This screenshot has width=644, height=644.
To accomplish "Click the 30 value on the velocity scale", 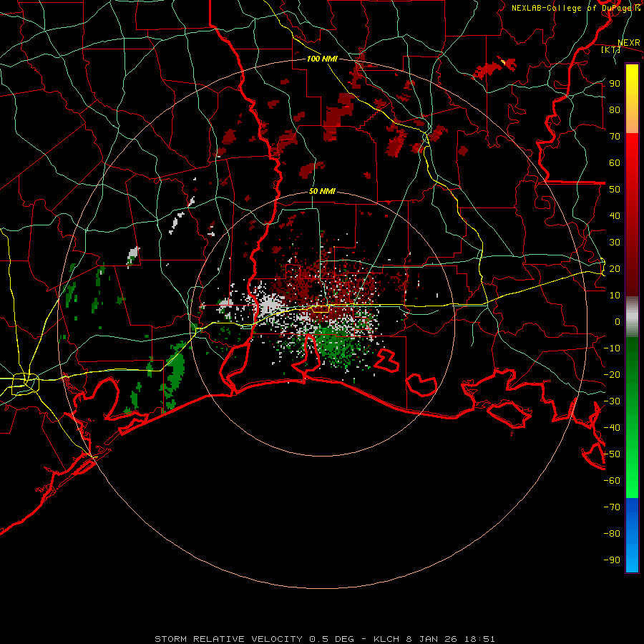I will tap(615, 243).
